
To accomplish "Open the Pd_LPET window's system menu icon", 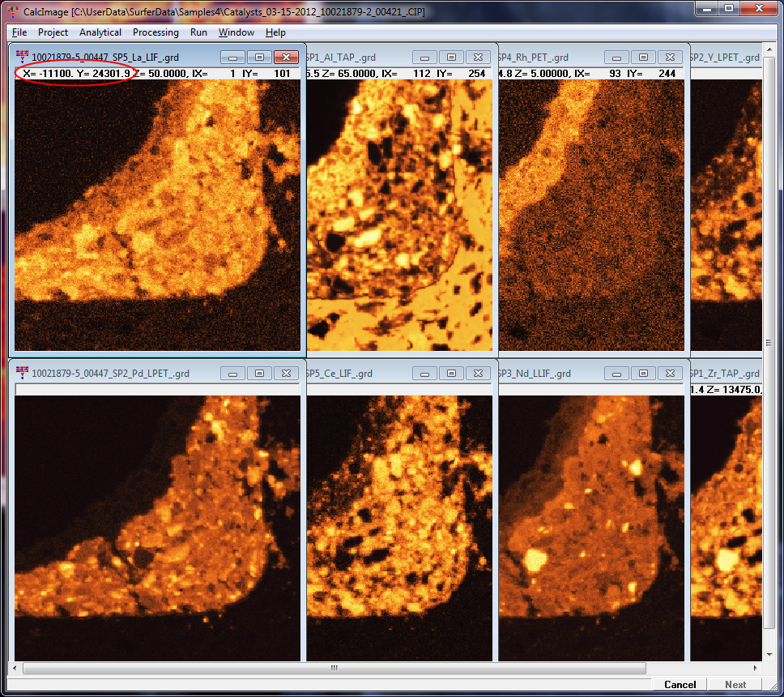I will click(22, 373).
